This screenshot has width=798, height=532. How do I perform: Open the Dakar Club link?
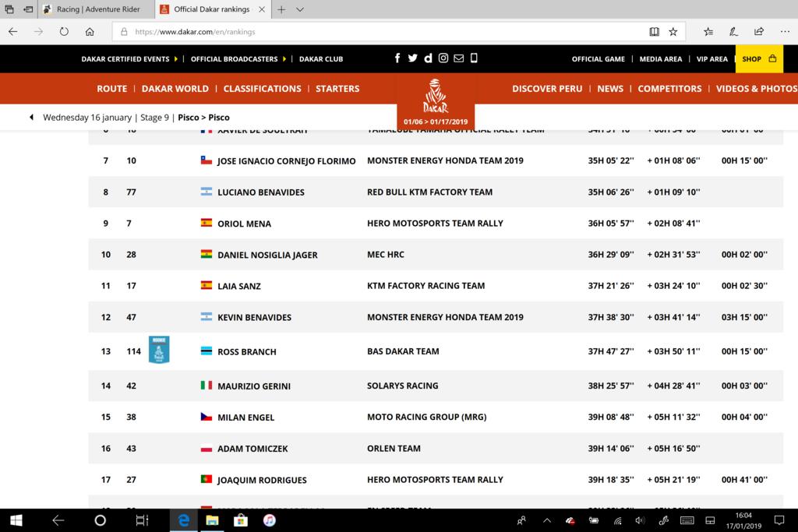click(x=321, y=59)
